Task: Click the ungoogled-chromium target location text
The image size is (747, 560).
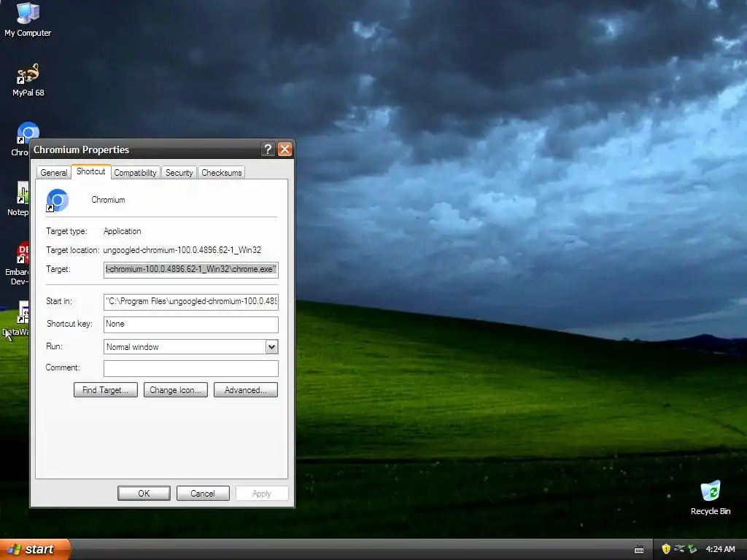Action: 182,250
